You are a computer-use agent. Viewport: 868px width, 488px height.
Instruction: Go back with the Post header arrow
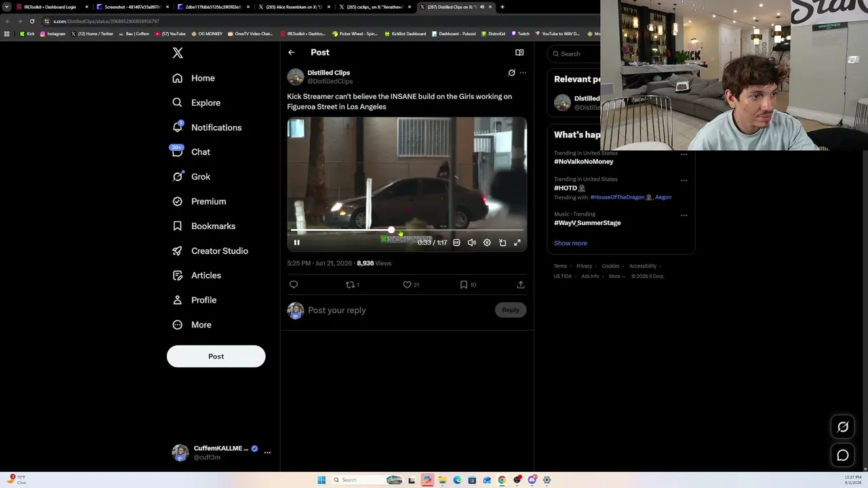pyautogui.click(x=292, y=52)
